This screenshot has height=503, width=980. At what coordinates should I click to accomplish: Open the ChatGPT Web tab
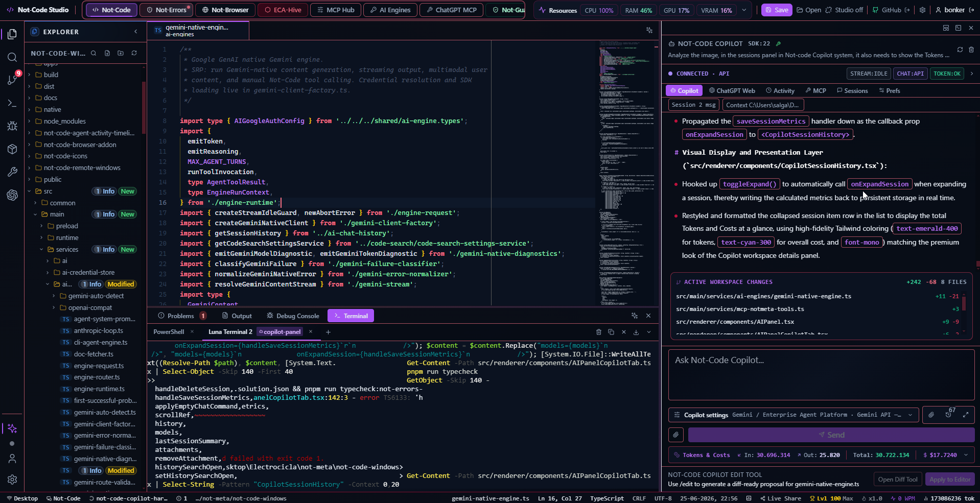tap(732, 90)
